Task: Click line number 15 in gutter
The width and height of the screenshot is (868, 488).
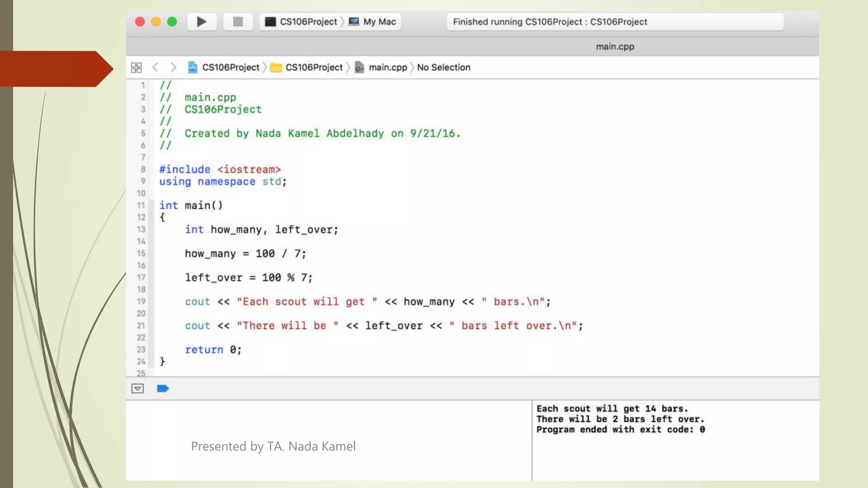Action: pyautogui.click(x=141, y=253)
